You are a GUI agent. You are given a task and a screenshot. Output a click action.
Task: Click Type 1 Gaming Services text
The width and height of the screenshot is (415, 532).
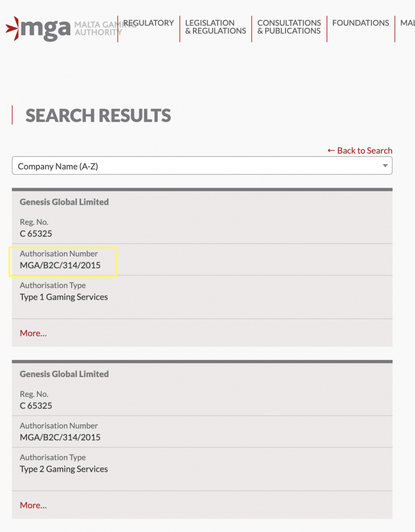64,297
